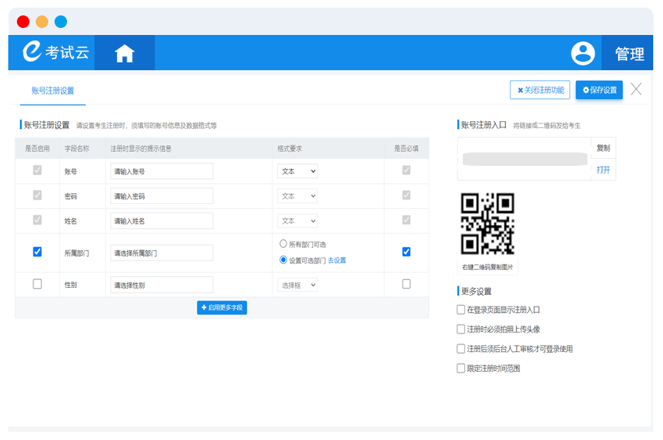
Task: Open the user avatar profile icon
Action: click(x=582, y=54)
